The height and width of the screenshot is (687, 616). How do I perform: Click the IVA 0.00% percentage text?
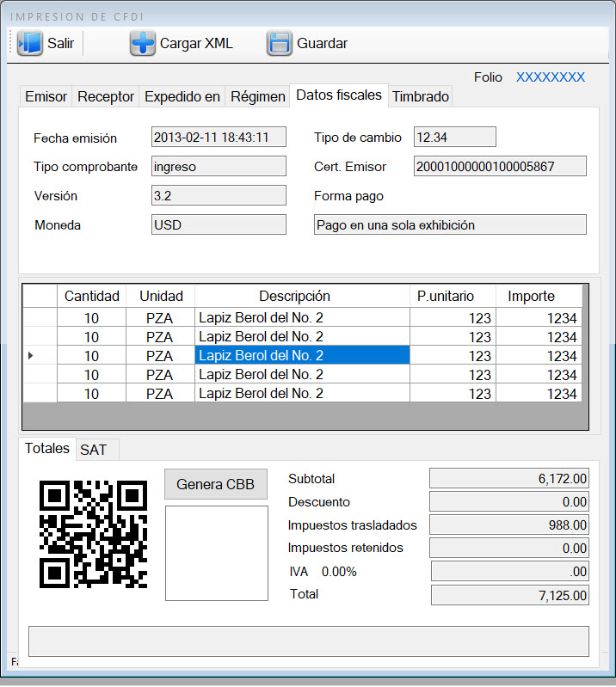(x=339, y=572)
